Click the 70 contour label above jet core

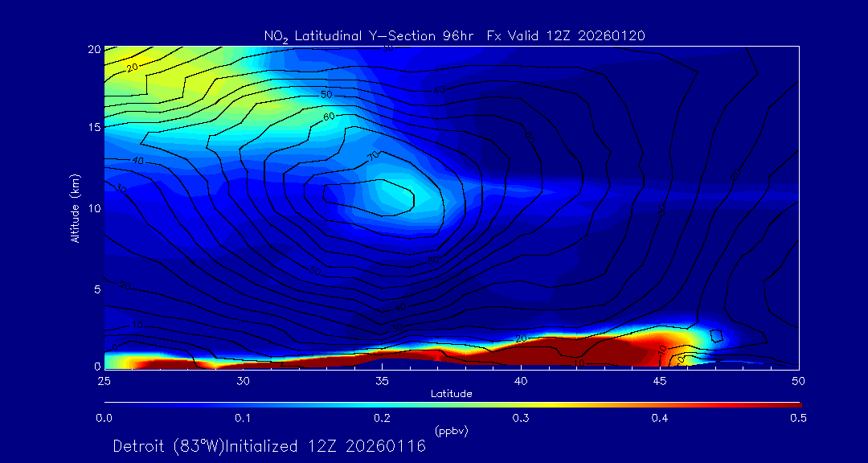tap(374, 155)
